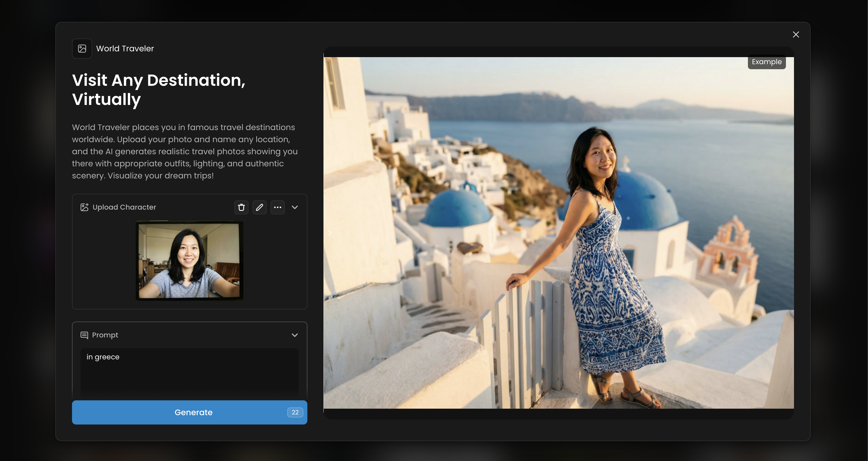Click the 'Visit Any Destination, Virtually' heading

pos(158,90)
